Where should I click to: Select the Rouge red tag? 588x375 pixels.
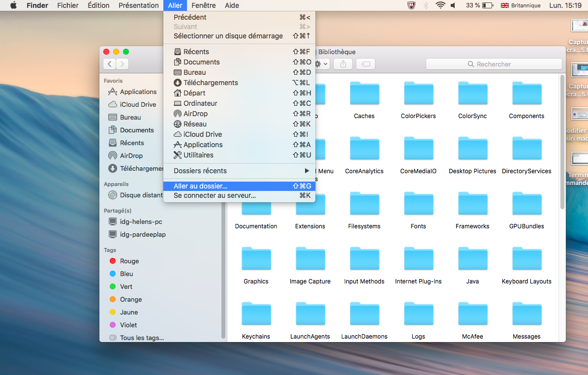[129, 261]
